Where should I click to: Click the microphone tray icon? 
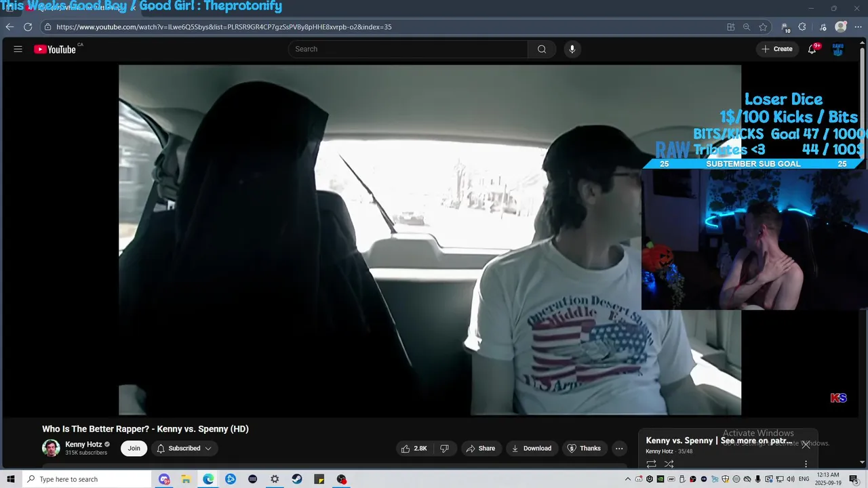click(x=758, y=479)
